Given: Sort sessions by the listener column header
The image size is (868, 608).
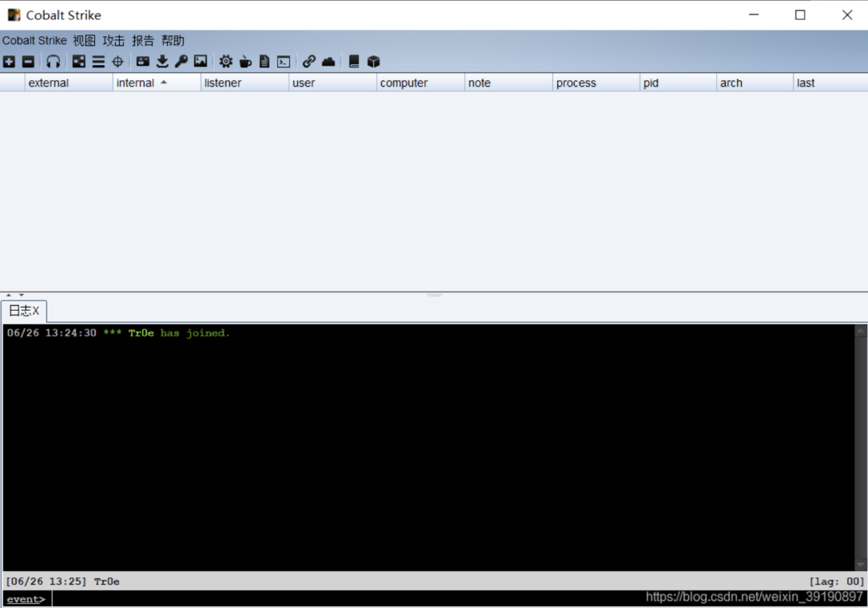Looking at the screenshot, I should coord(244,83).
